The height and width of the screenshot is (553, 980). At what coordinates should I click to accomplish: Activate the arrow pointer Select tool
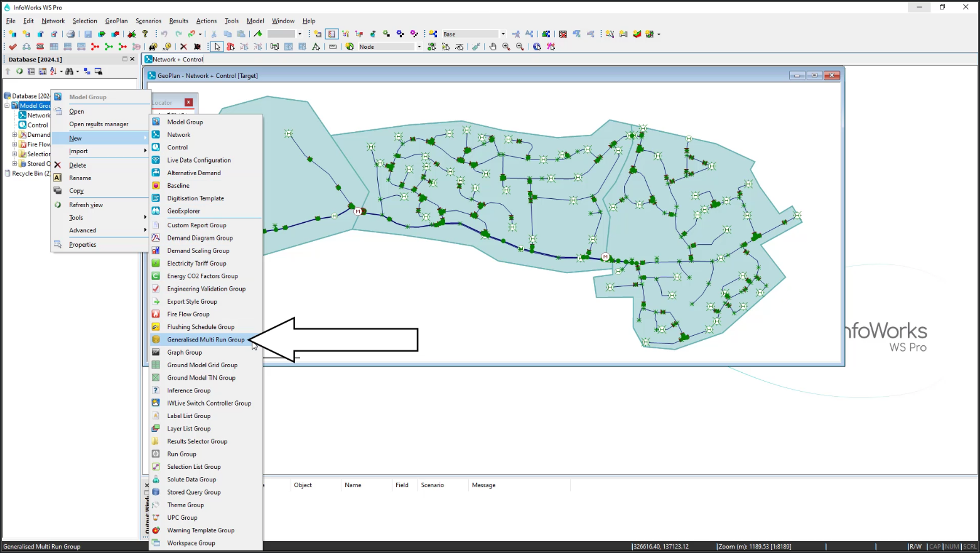217,46
